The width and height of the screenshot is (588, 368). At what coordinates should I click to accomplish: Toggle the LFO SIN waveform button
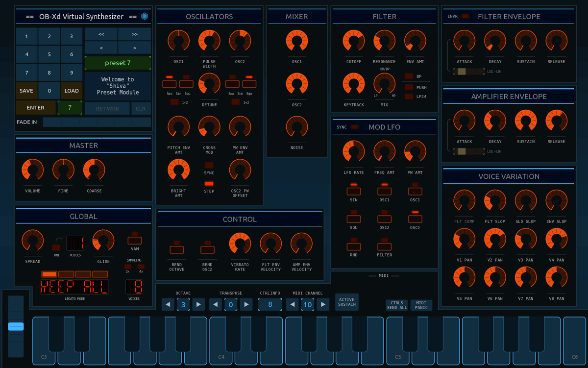coord(354,191)
